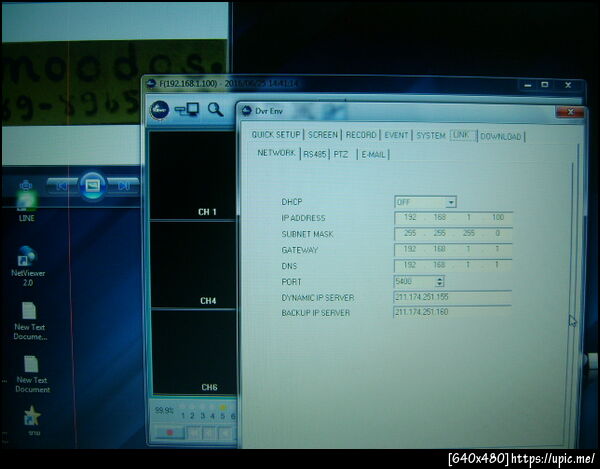The width and height of the screenshot is (600, 469).
Task: Click the PORT number field 5400
Action: pos(414,282)
